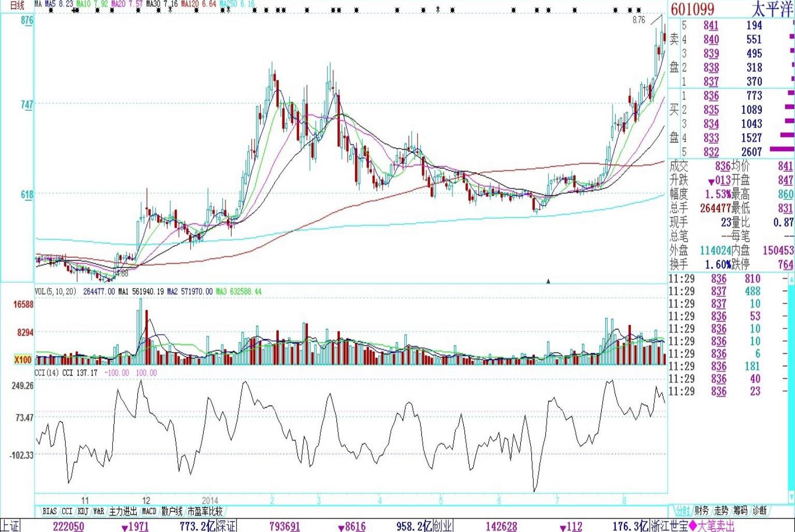Show the 散户线 indicator tab
The image size is (795, 532).
pos(172,511)
